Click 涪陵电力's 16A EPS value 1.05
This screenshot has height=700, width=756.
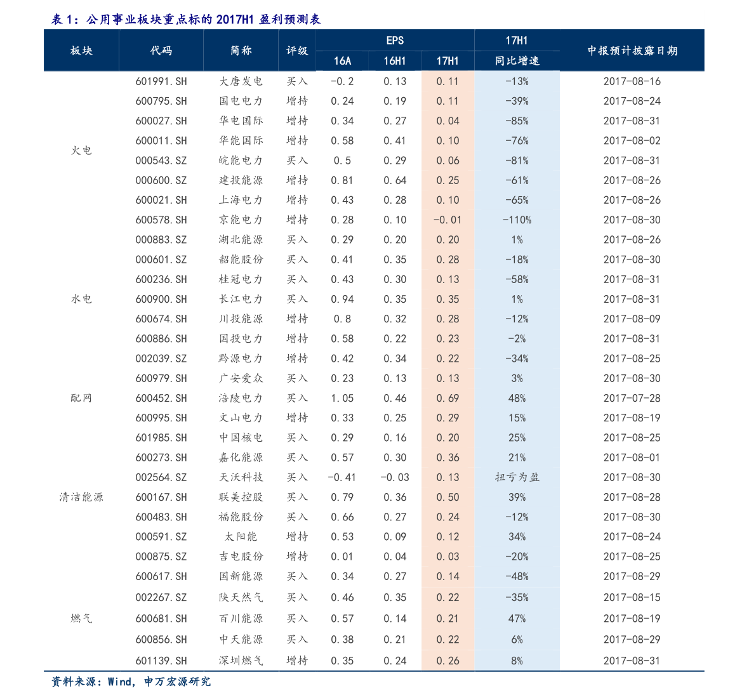(x=342, y=398)
